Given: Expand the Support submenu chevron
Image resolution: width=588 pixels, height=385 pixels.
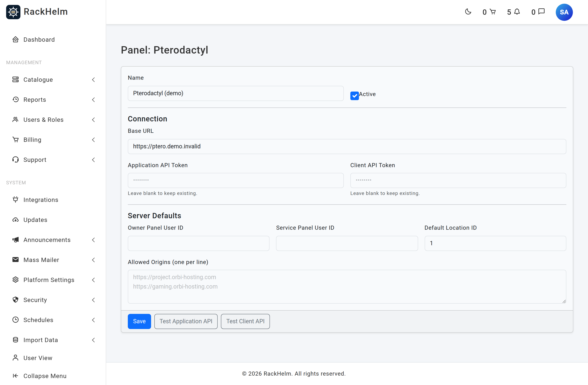Looking at the screenshot, I should pos(93,160).
